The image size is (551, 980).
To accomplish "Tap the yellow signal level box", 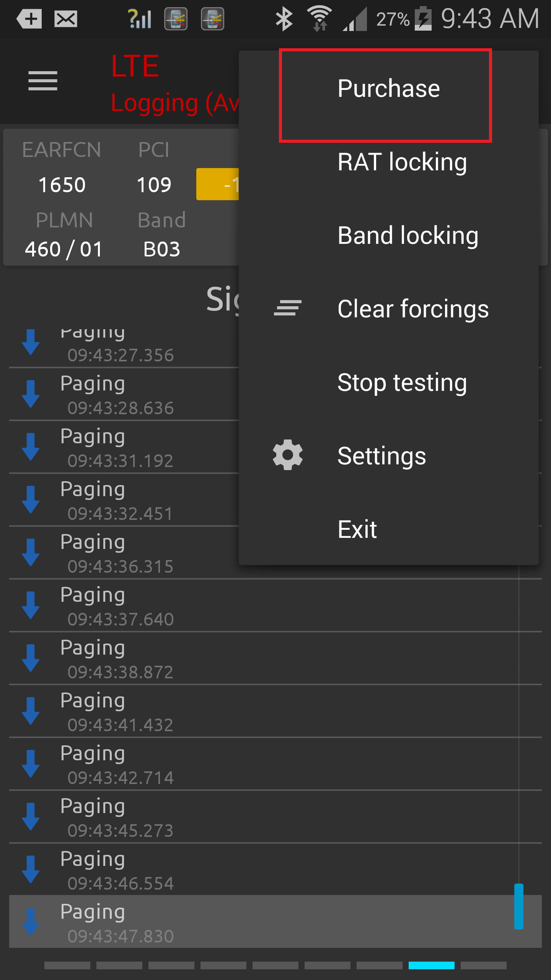I will pos(218,184).
